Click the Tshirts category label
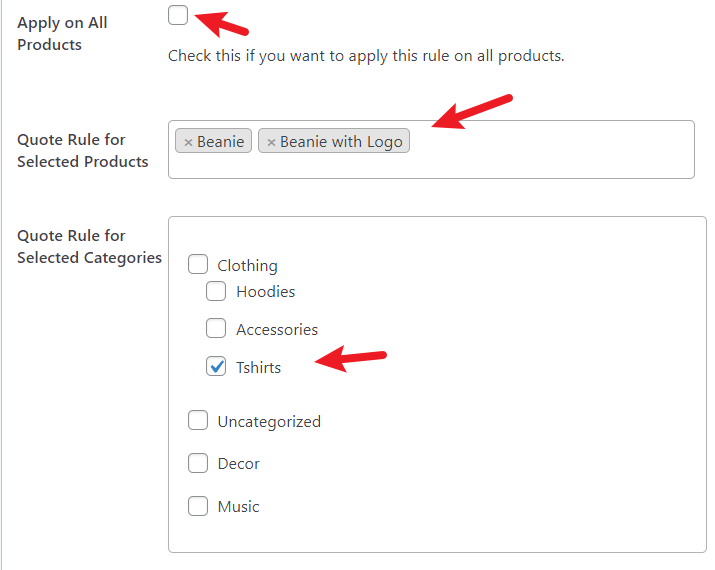715x570 pixels. coord(258,367)
